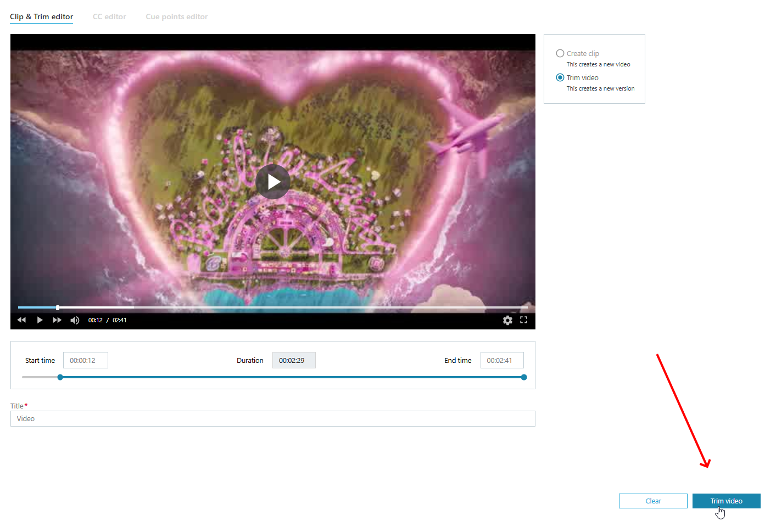Click the 00:12 current time display
Screen dimensions: 776x532
(x=96, y=320)
